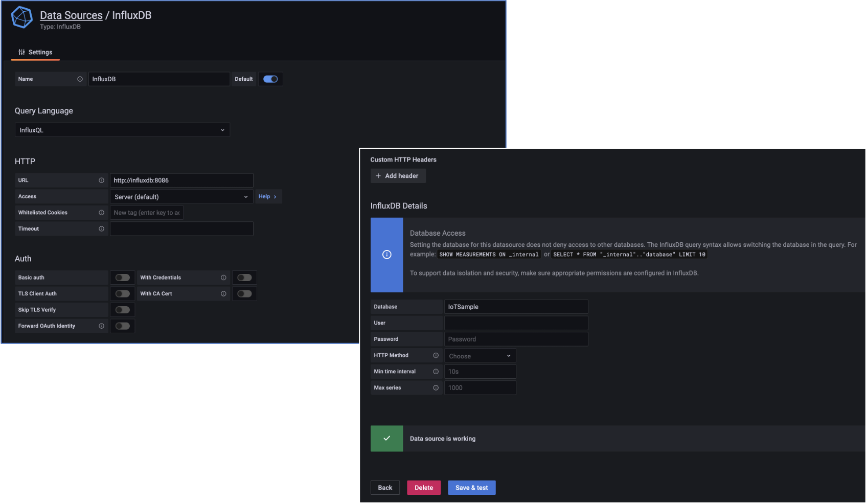The width and height of the screenshot is (867, 504).
Task: Click the Password input field
Action: pos(516,339)
